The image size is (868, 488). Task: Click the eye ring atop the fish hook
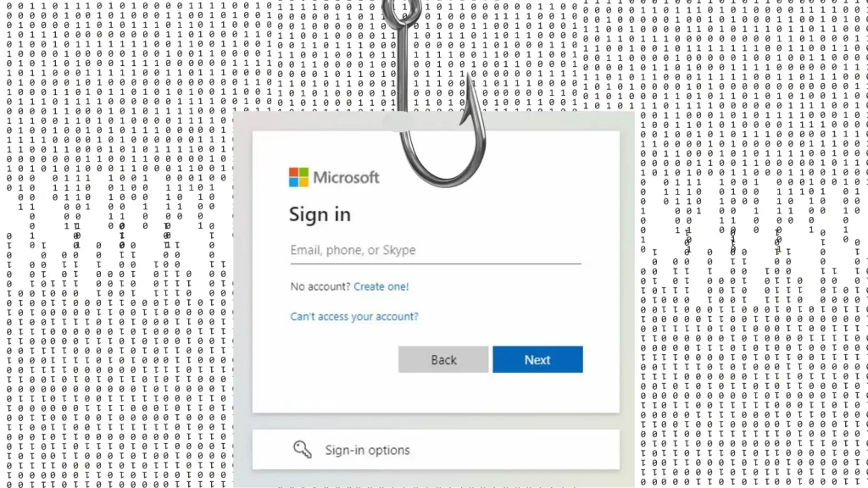[403, 11]
